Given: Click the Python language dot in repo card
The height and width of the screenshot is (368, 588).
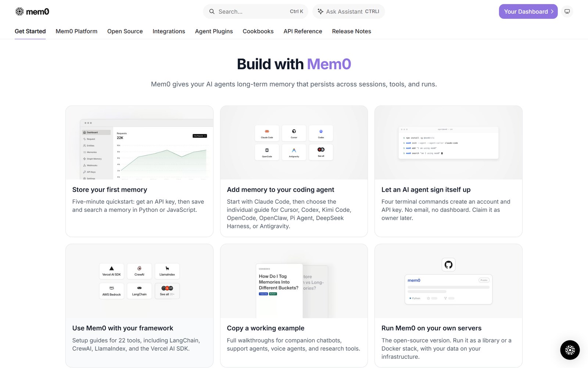Looking at the screenshot, I should point(410,298).
